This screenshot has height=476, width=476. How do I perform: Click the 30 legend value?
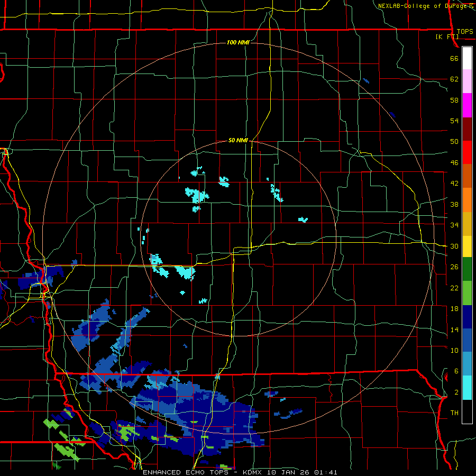(454, 246)
